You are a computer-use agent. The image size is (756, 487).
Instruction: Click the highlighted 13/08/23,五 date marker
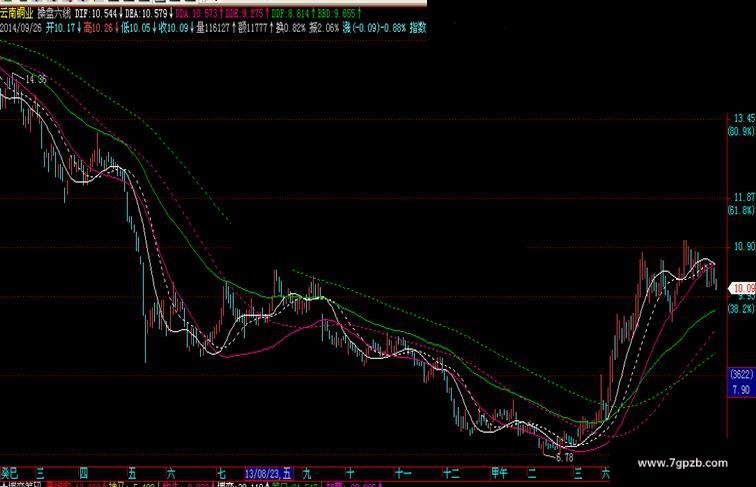(269, 473)
